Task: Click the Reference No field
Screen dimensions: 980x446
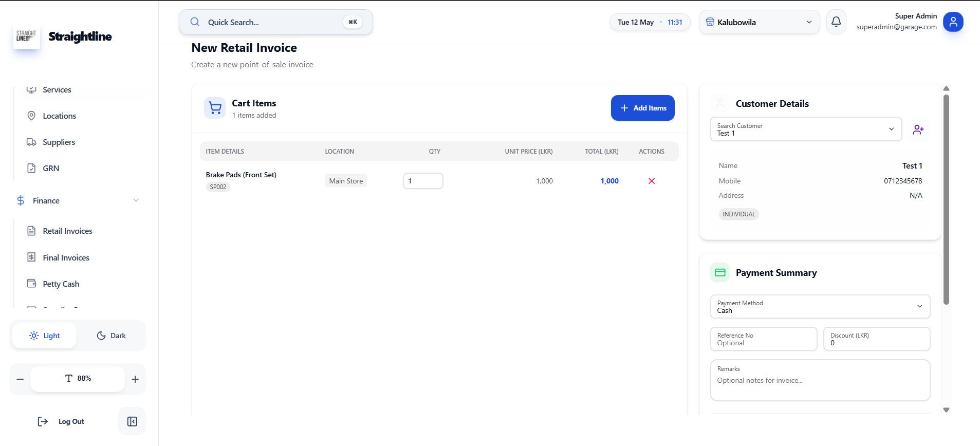Action: [x=764, y=339]
